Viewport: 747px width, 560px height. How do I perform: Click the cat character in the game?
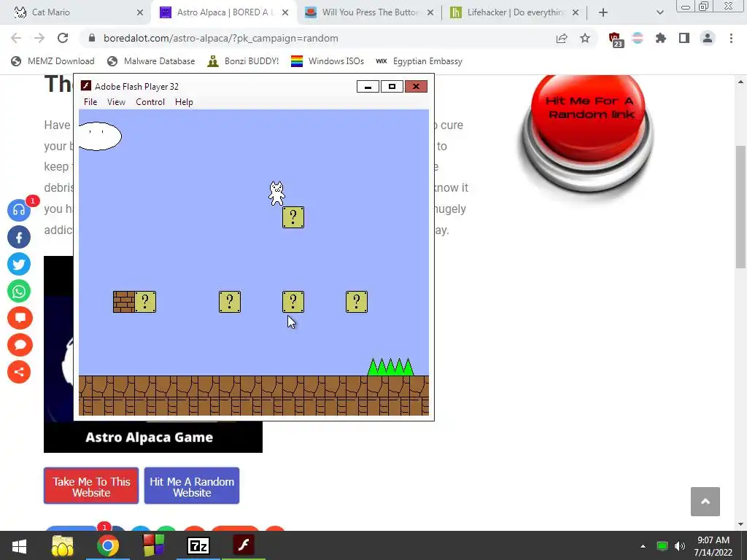click(x=276, y=193)
